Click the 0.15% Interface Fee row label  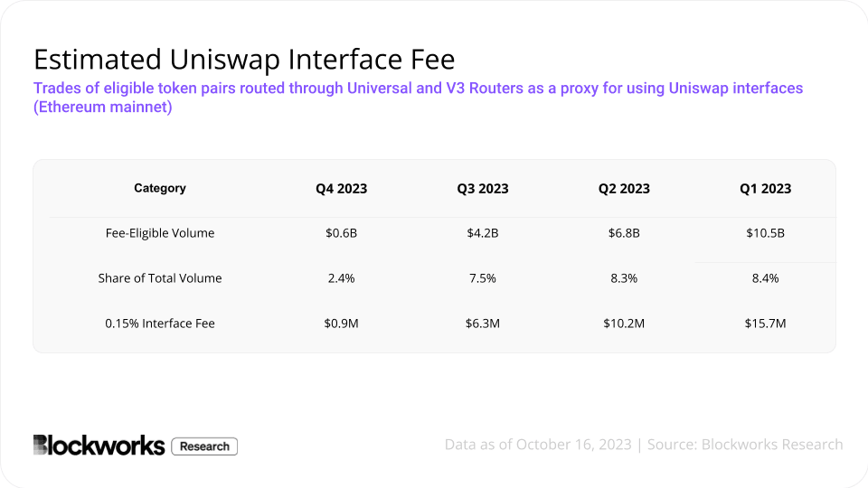point(160,324)
